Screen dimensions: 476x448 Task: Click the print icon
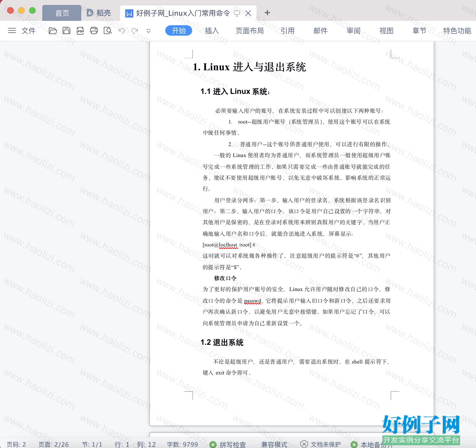click(94, 30)
